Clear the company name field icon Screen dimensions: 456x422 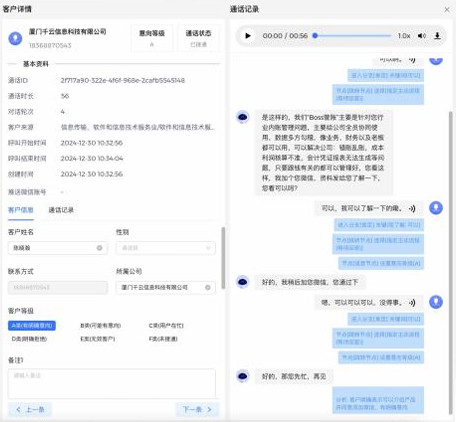click(208, 287)
